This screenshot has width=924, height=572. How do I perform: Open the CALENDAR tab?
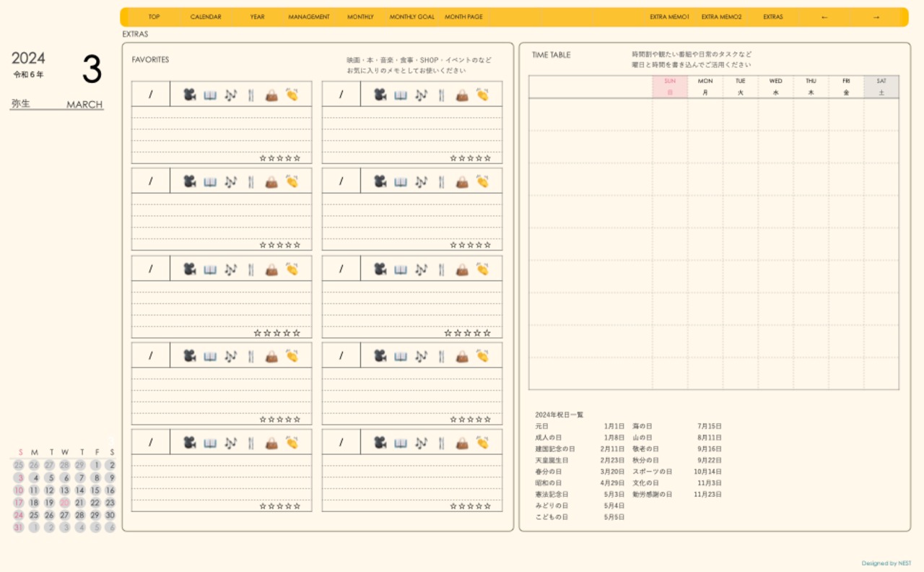tap(206, 17)
